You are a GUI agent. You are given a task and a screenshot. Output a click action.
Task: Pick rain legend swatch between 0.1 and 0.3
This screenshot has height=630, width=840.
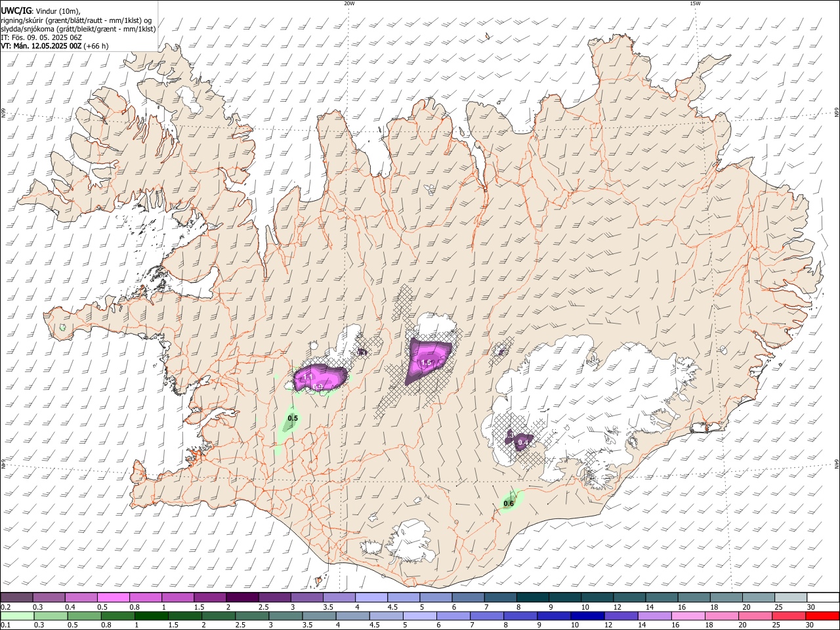coord(17,616)
